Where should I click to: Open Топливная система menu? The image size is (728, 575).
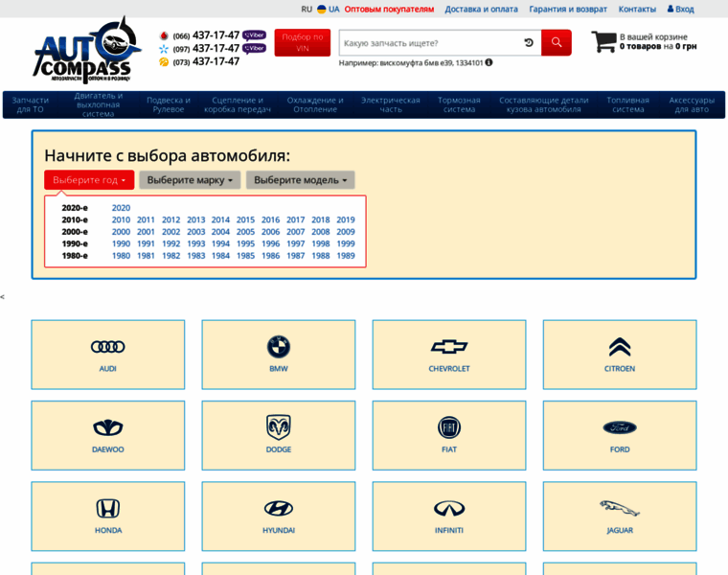(x=627, y=104)
